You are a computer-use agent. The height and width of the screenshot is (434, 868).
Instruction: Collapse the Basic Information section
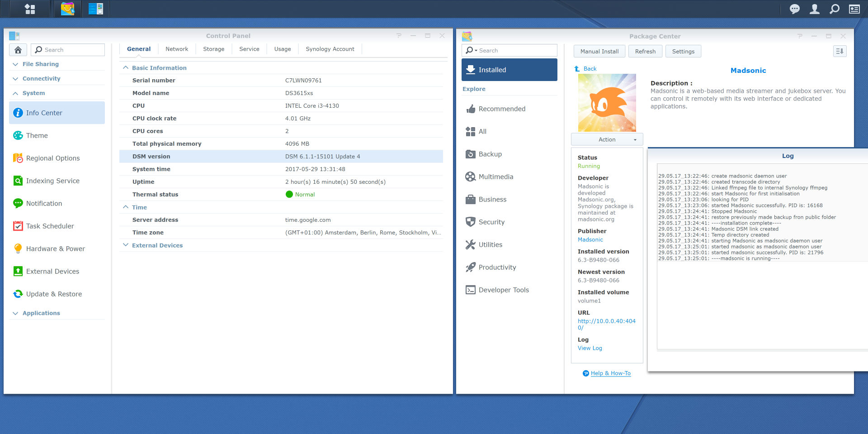pos(126,68)
